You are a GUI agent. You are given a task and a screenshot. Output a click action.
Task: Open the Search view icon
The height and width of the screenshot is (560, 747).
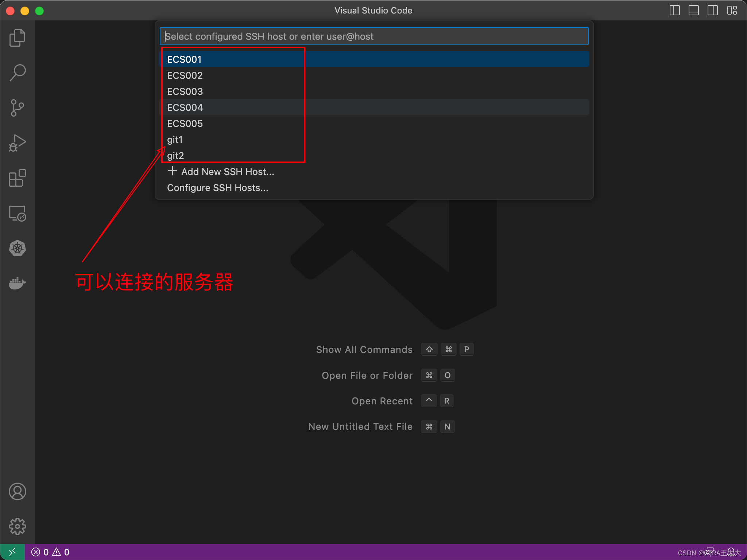click(x=17, y=73)
